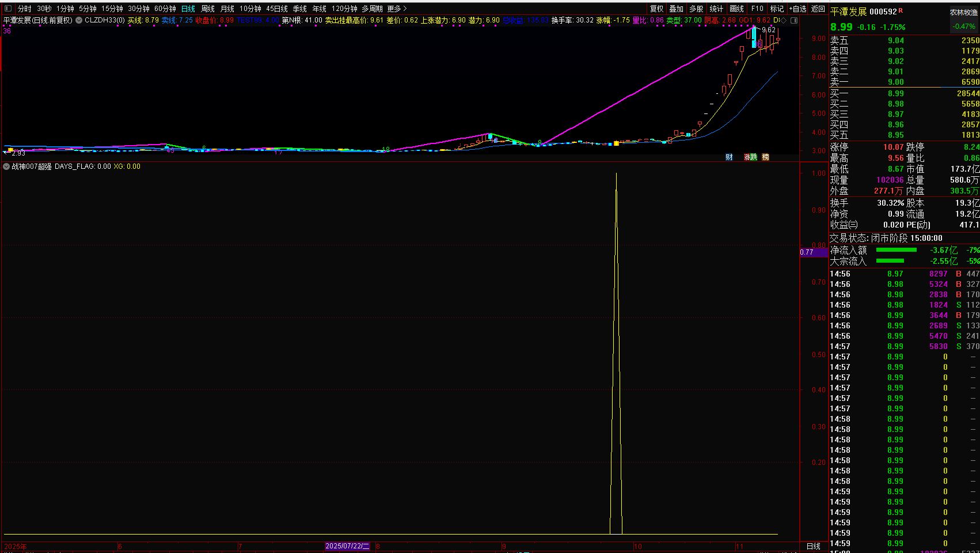The height and width of the screenshot is (553, 980).
Task: Click the panel layout icon at top-left
Action: click(8, 9)
